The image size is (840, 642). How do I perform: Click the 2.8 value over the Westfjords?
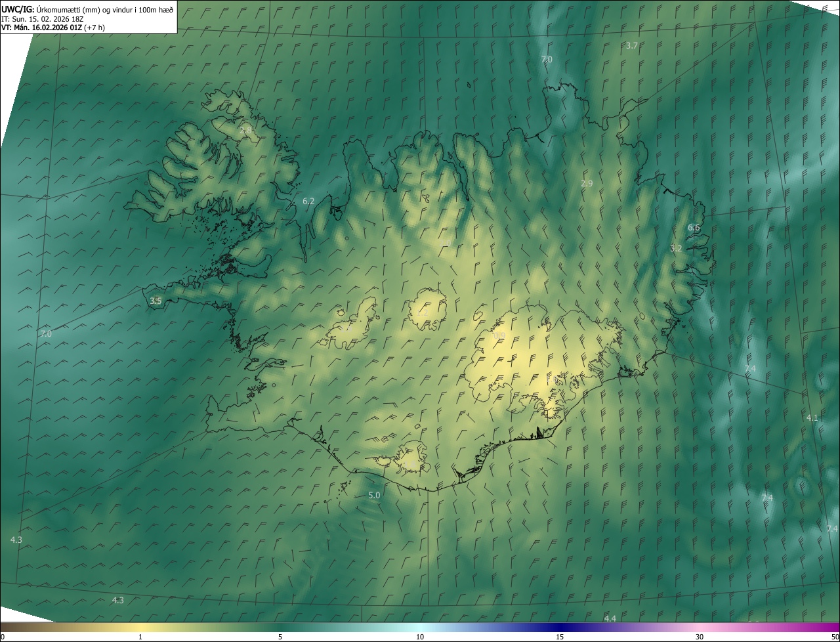[x=246, y=130]
